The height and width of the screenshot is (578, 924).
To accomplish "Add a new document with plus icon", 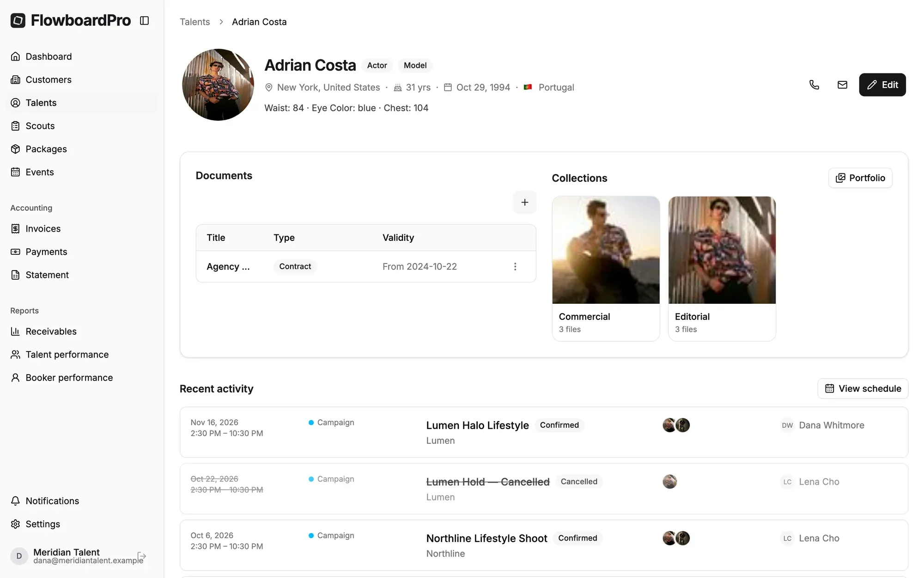I will (525, 202).
